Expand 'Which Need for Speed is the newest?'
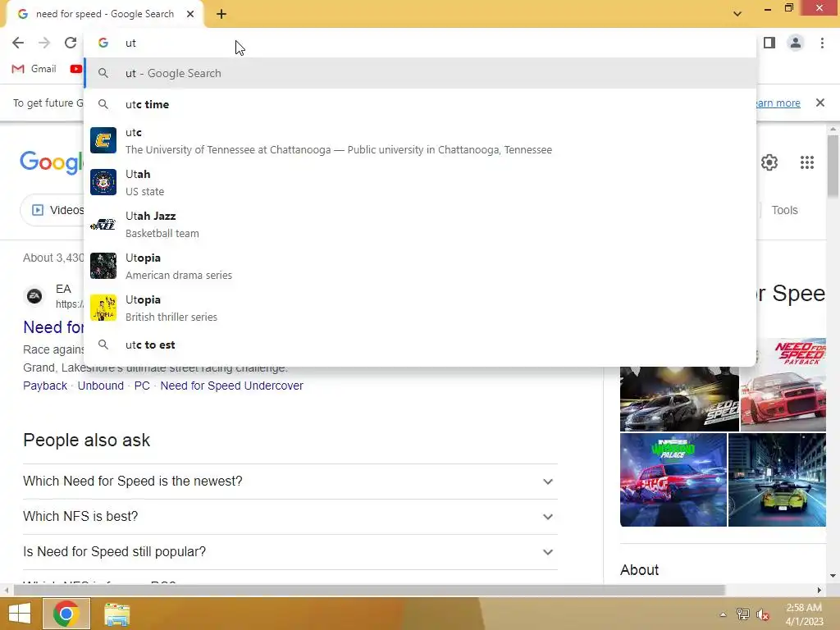 tap(290, 481)
